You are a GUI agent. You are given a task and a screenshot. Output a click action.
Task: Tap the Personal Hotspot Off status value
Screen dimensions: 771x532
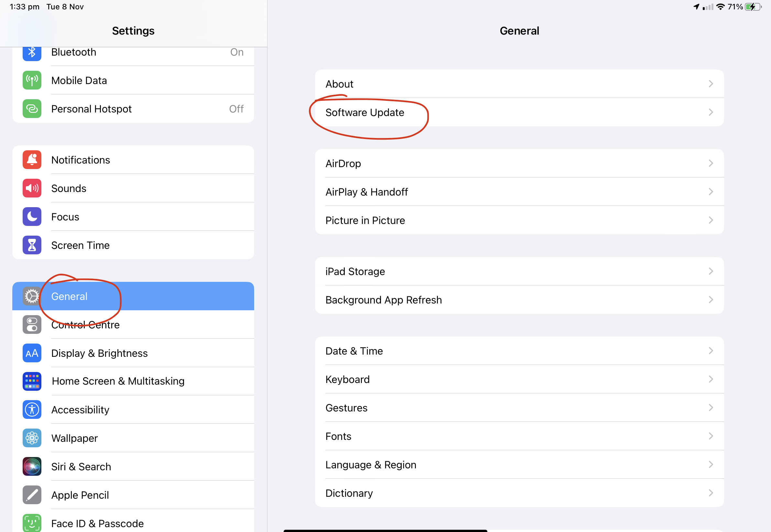point(236,109)
